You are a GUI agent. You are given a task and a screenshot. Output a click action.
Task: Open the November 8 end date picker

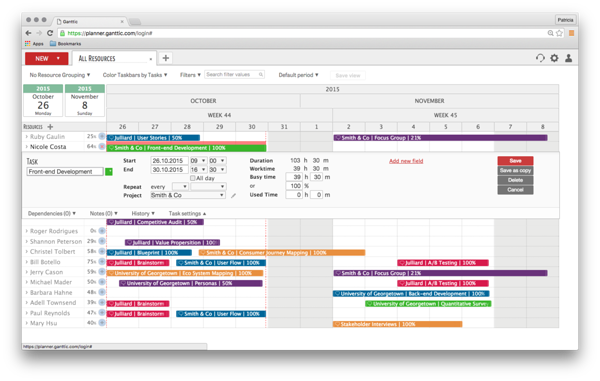[85, 101]
